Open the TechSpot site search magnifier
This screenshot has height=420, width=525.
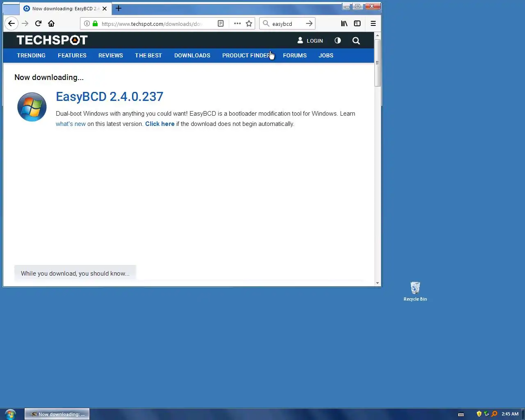point(356,41)
